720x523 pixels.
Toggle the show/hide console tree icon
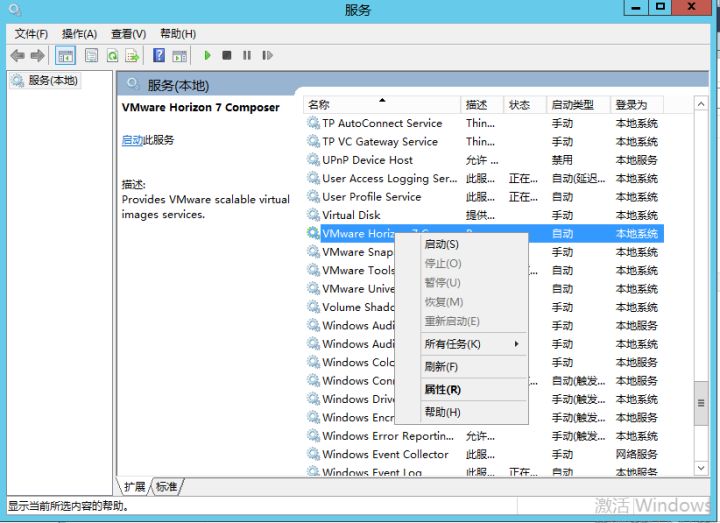click(x=65, y=56)
